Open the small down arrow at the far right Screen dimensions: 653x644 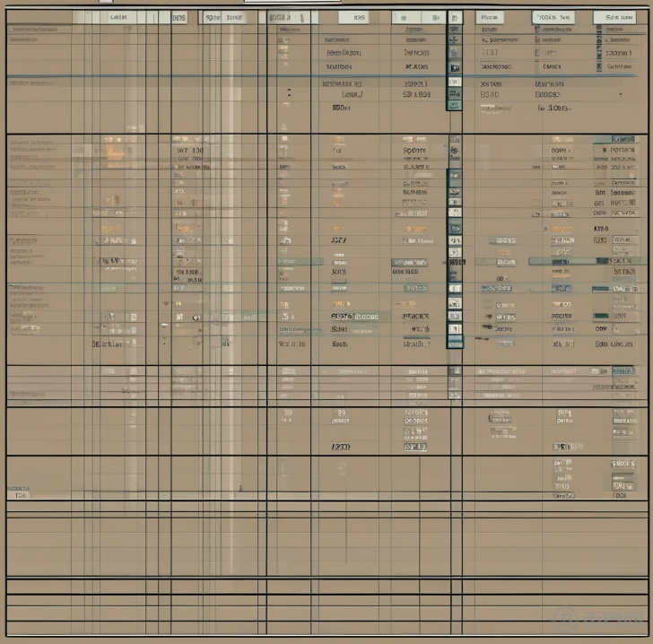(x=620, y=93)
